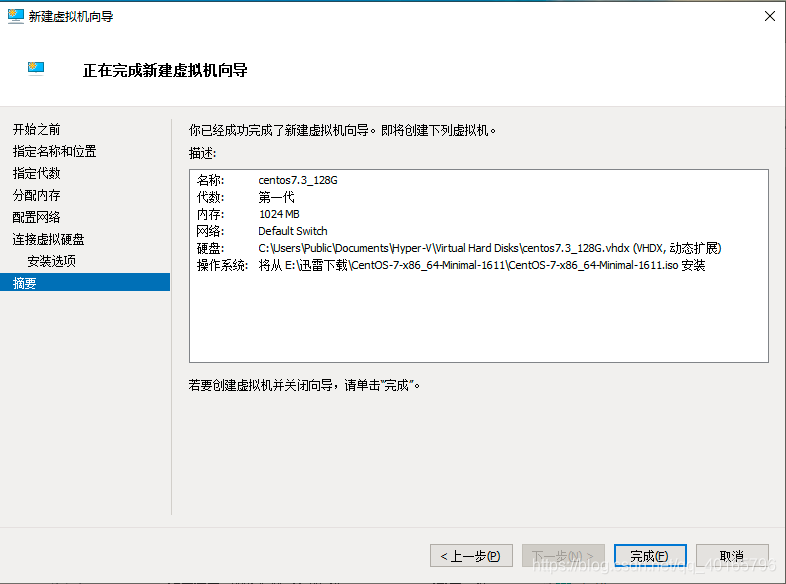Close the New Virtual Machine Wizard window

coord(770,16)
